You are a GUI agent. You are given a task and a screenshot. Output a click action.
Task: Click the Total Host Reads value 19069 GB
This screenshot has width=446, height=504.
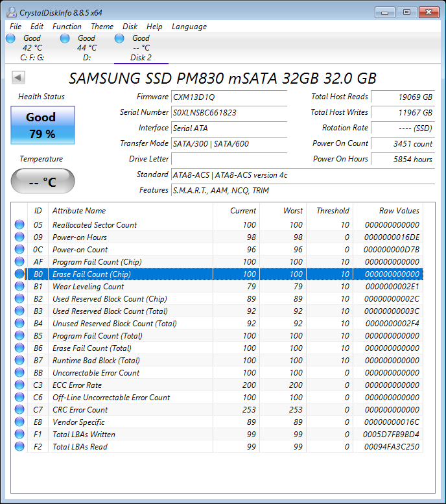click(403, 97)
